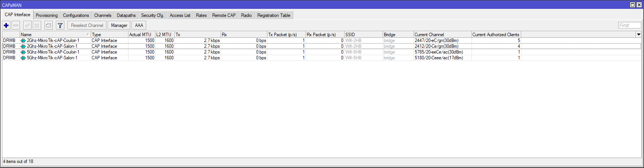Click the 2Ghz-MikroTik-cAP-Salon-1 interface icon

tap(23, 46)
